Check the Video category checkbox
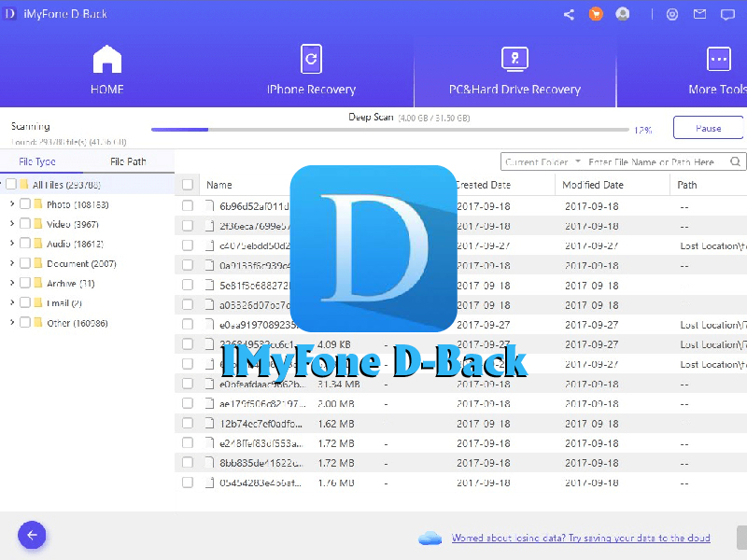The image size is (747, 560). coord(25,224)
